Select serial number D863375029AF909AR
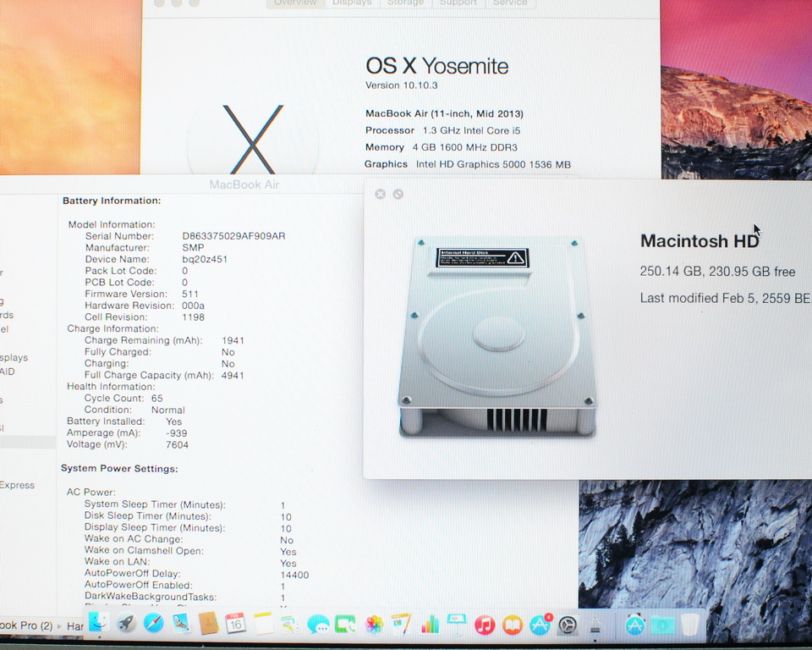The width and height of the screenshot is (812, 650). (x=233, y=236)
